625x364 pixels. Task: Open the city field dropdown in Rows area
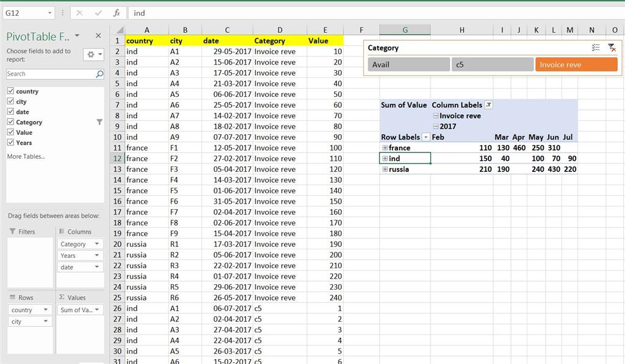(x=46, y=321)
